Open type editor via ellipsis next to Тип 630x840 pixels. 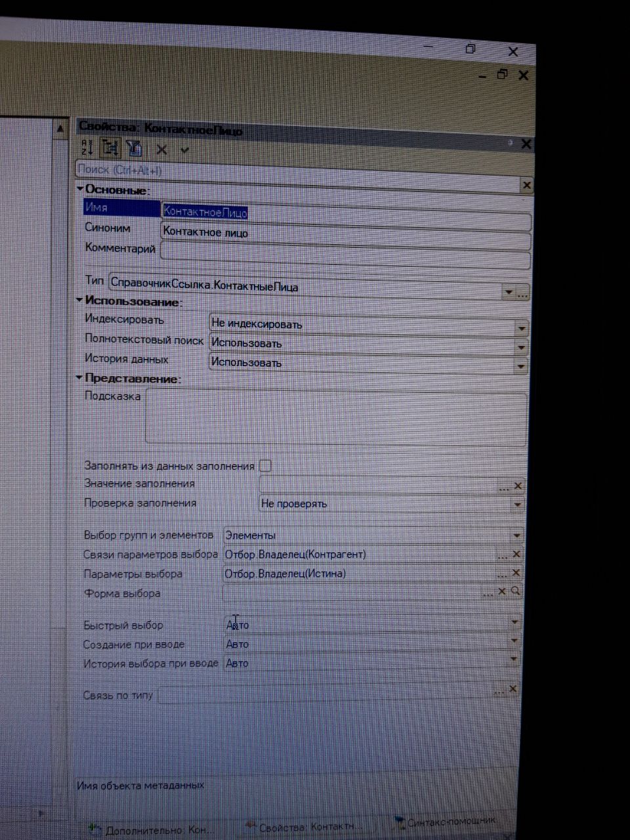(522, 293)
